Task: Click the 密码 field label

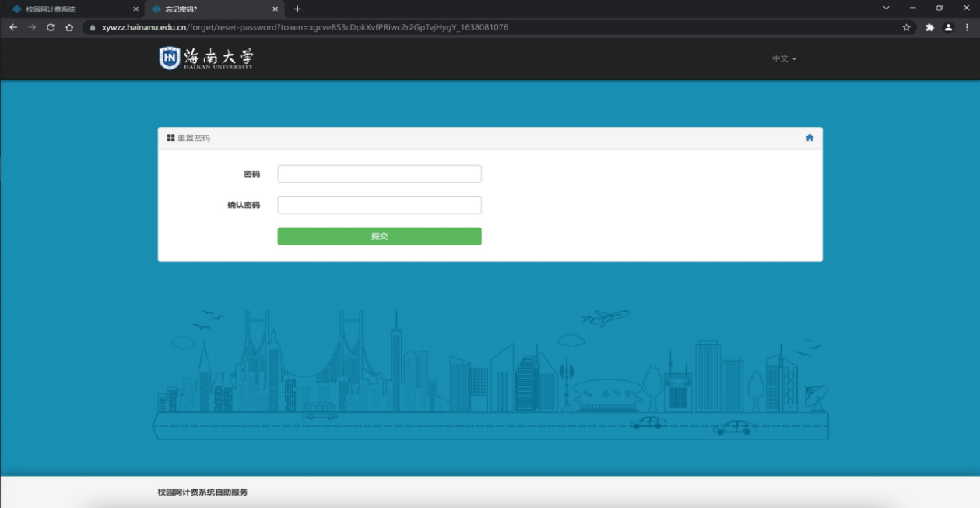Action: coord(251,174)
